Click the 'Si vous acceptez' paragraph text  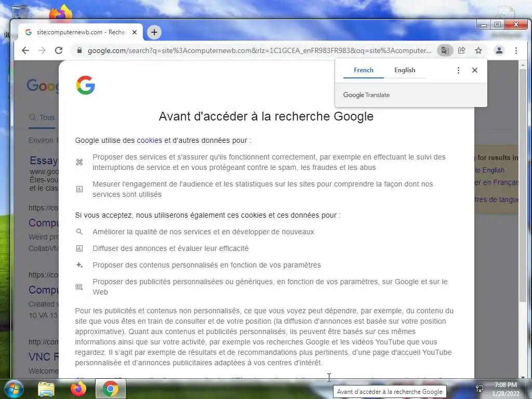pos(208,215)
